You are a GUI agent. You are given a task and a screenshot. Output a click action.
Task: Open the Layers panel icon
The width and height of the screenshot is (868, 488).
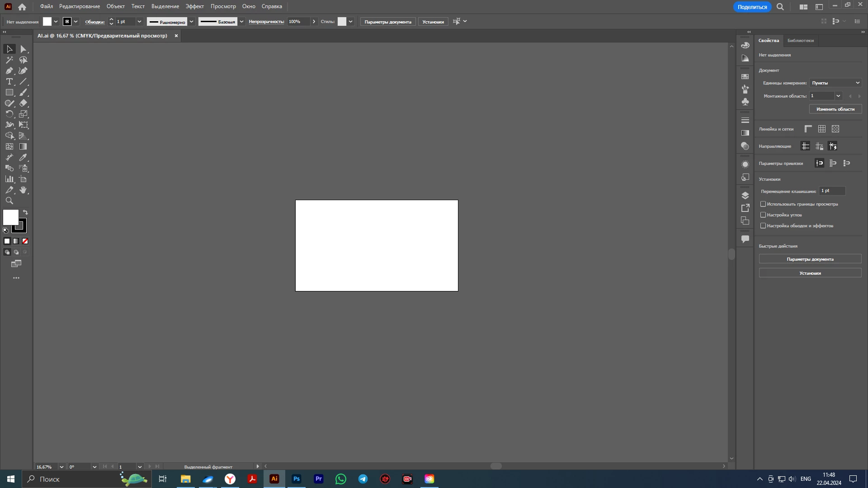pos(745,196)
